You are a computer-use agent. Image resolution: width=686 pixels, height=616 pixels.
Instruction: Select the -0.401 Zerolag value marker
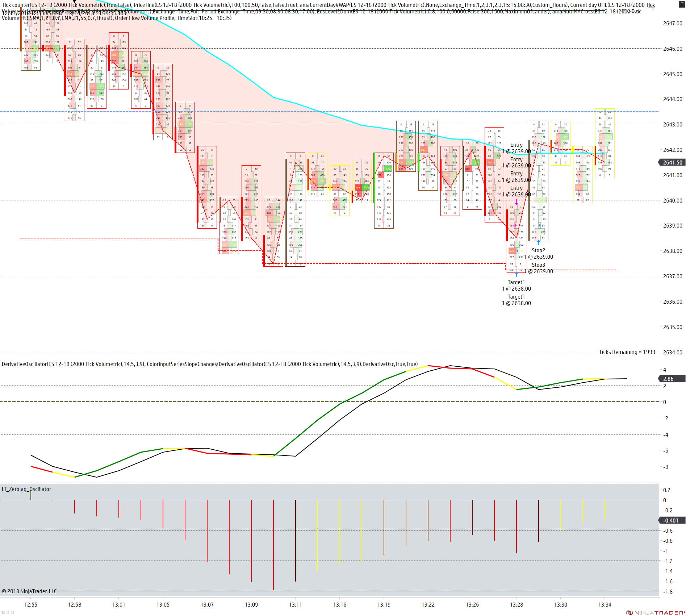672,520
